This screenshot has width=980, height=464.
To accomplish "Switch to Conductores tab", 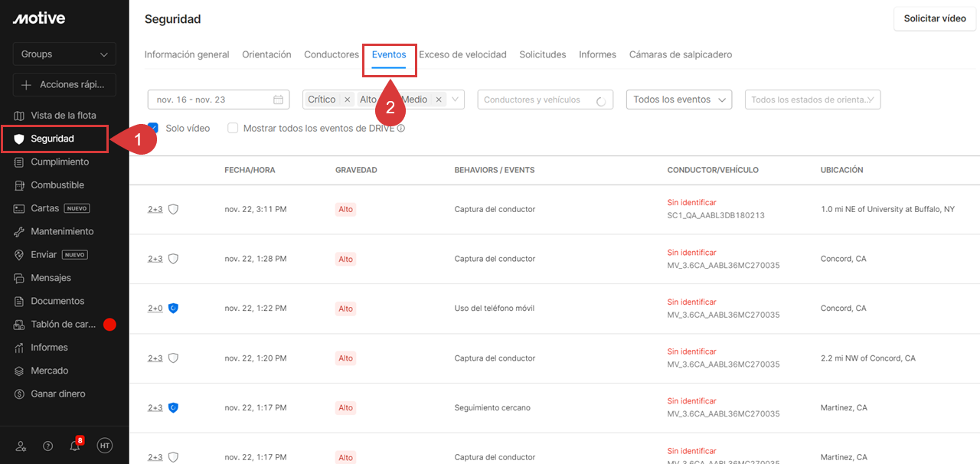I will click(332, 54).
